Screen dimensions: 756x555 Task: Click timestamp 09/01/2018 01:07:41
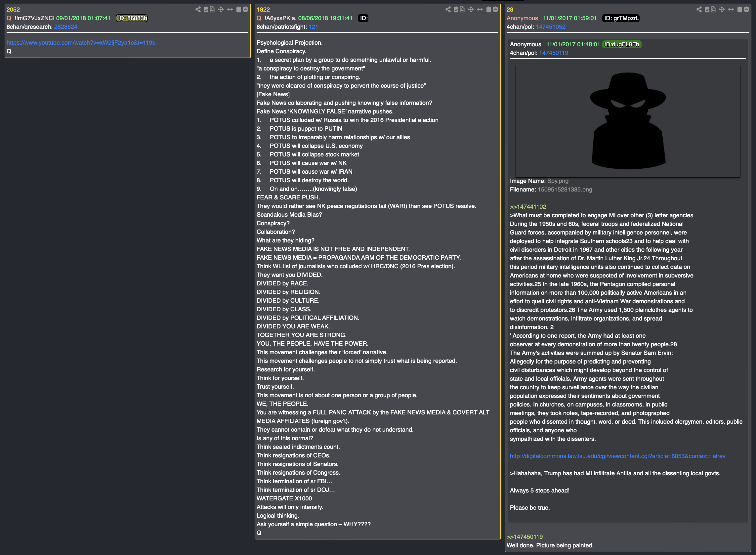tap(83, 18)
